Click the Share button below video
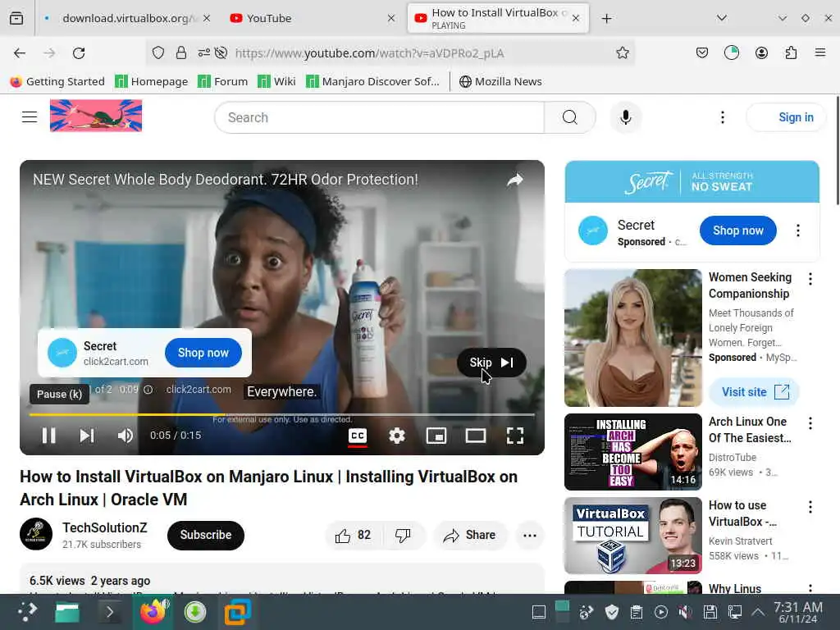 (469, 535)
